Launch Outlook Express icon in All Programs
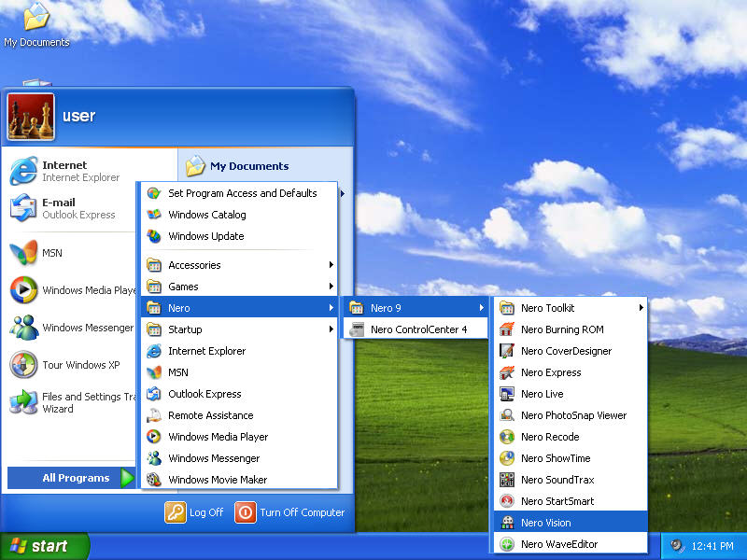The image size is (747, 560). pos(154,394)
